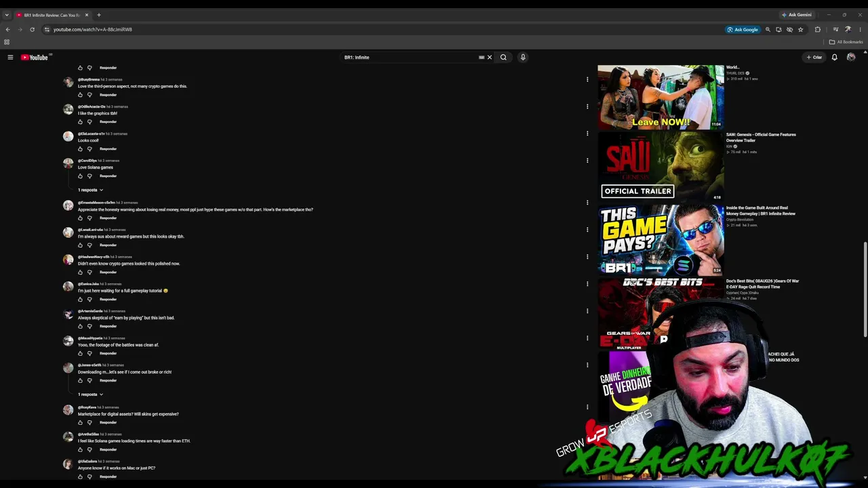Open 'Doc's Best Bits' Gears of War video title

762,284
